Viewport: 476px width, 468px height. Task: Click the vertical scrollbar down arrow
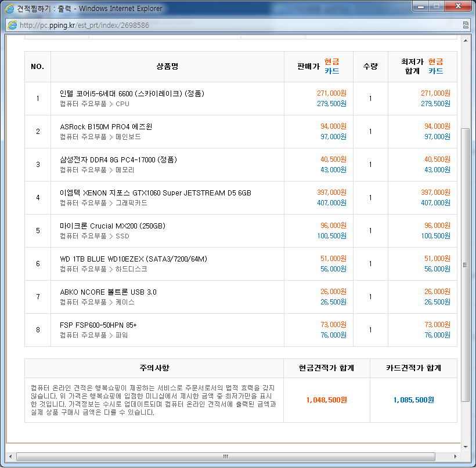(466, 447)
